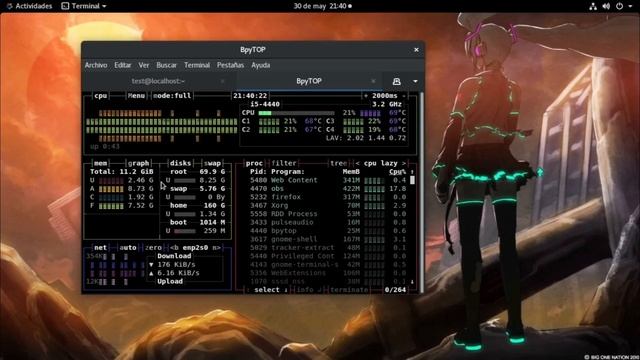This screenshot has width=640, height=360.
Task: Click the root disk usage bar
Action: (x=184, y=180)
